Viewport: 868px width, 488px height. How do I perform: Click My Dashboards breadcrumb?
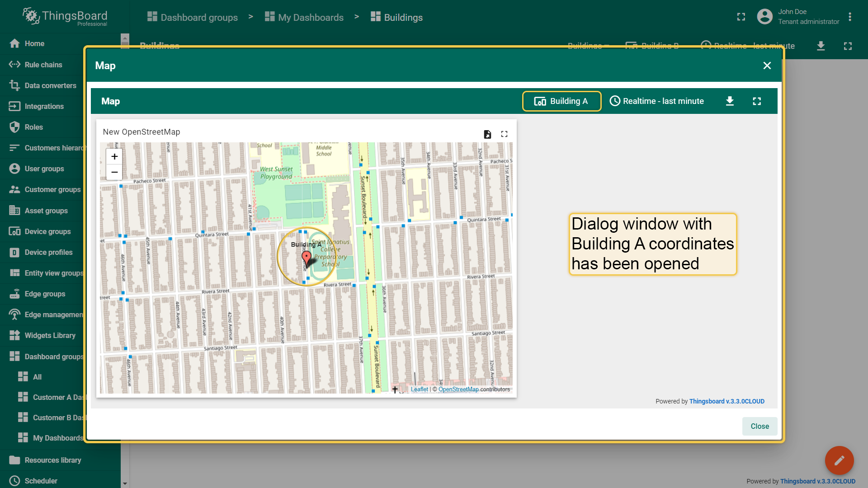point(304,17)
